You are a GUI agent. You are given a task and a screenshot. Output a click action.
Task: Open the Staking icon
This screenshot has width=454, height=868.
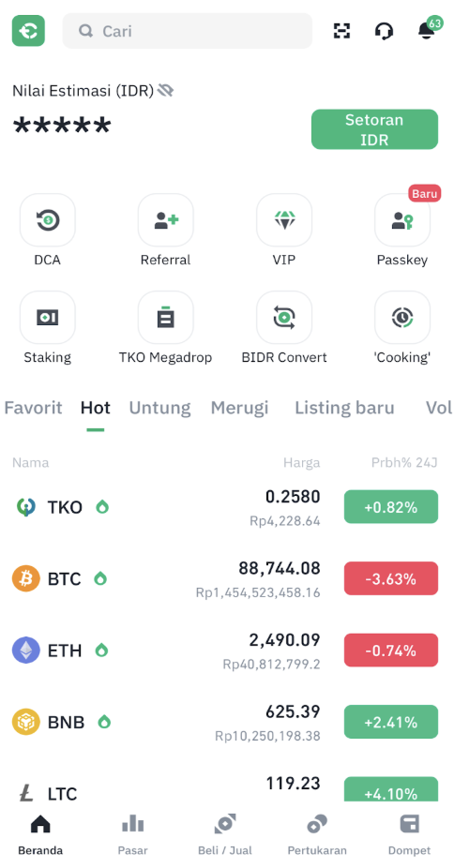tap(48, 317)
